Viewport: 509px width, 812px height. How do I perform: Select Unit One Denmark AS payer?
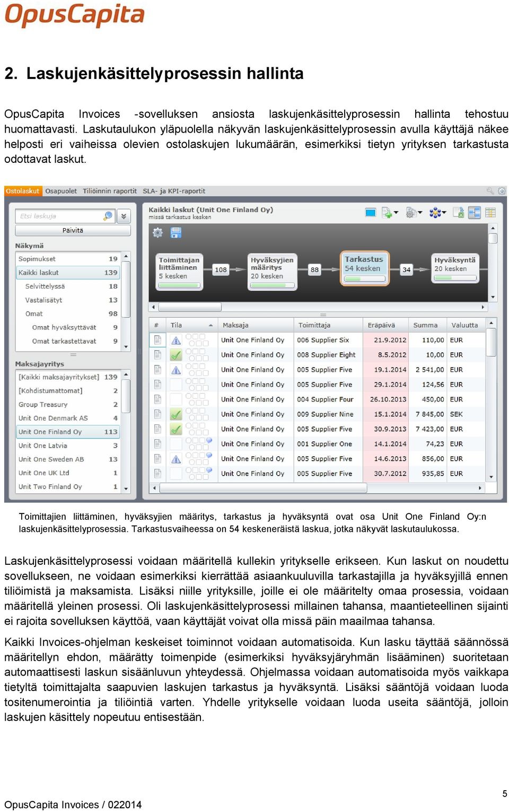pyautogui.click(x=68, y=418)
